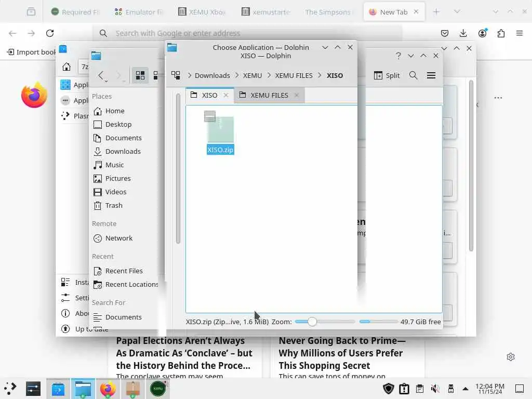This screenshot has width=532, height=399.
Task: Open the Firefox downloads panel
Action: (x=463, y=33)
